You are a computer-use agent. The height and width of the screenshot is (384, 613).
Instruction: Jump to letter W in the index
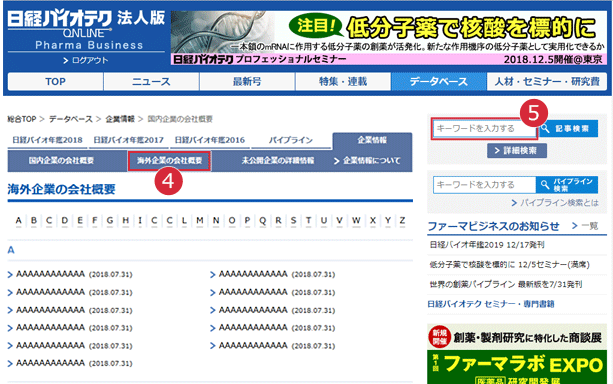click(356, 221)
